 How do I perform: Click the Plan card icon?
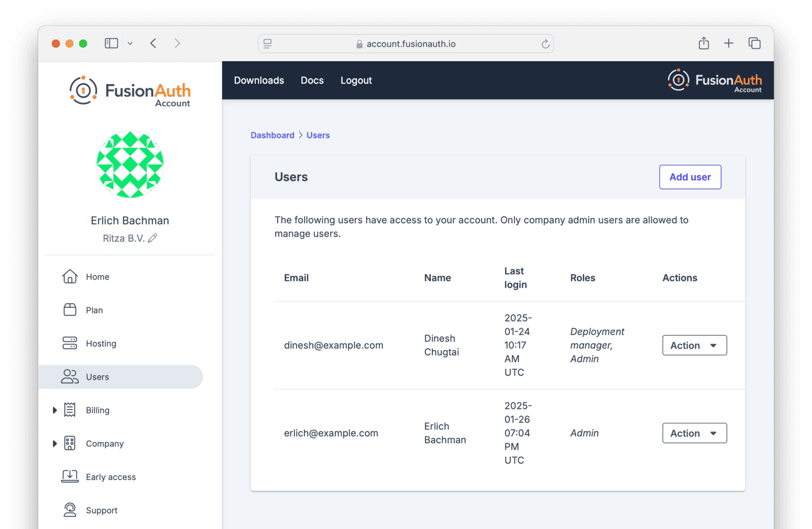point(70,310)
